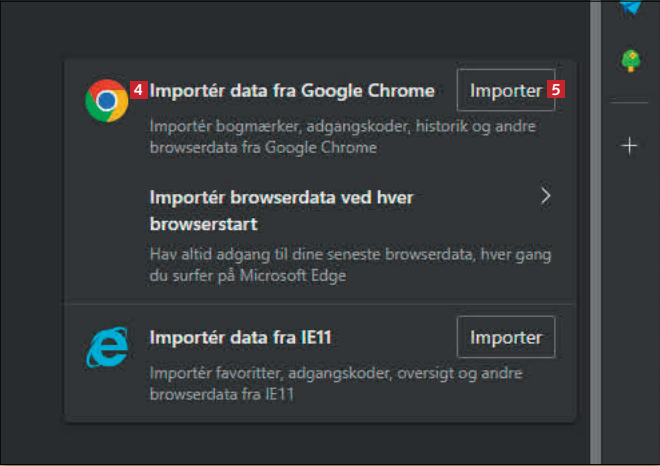Select the "Importér data fra IE11" heading
The width and height of the screenshot is (660, 466).
[239, 337]
